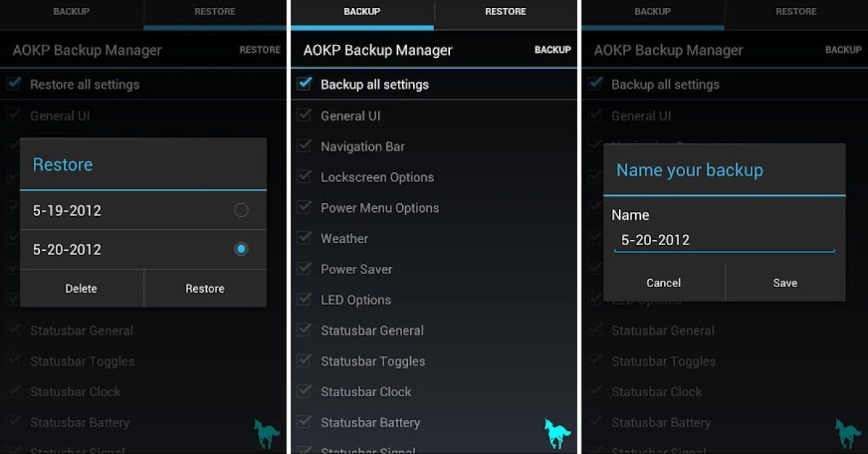868x454 pixels.
Task: Cancel the Name your backup dialog
Action: [663, 283]
